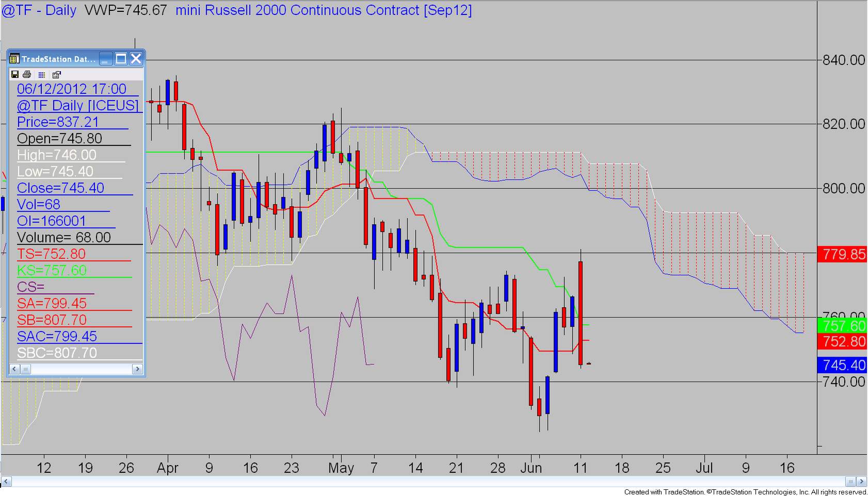The width and height of the screenshot is (868, 496).
Task: Click the '18' date axis label
Action: click(x=622, y=468)
